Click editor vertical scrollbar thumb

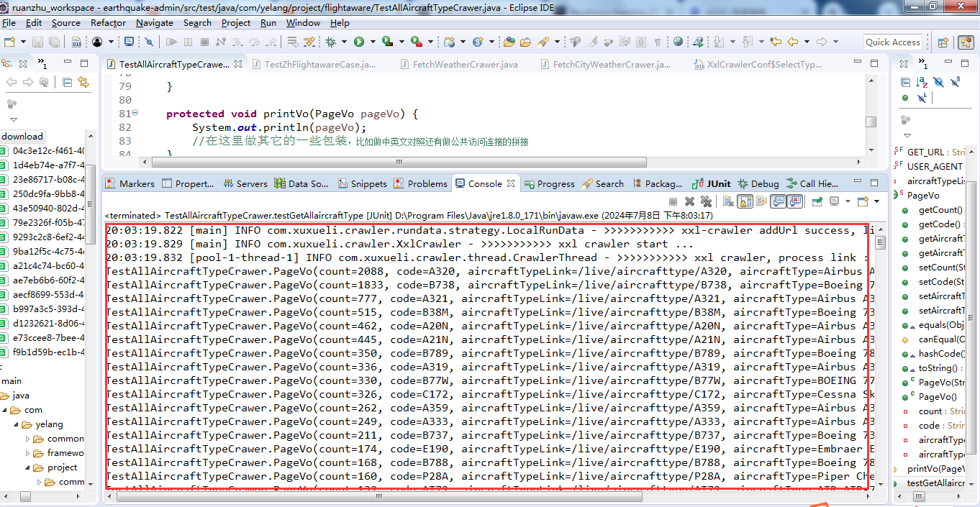871,122
